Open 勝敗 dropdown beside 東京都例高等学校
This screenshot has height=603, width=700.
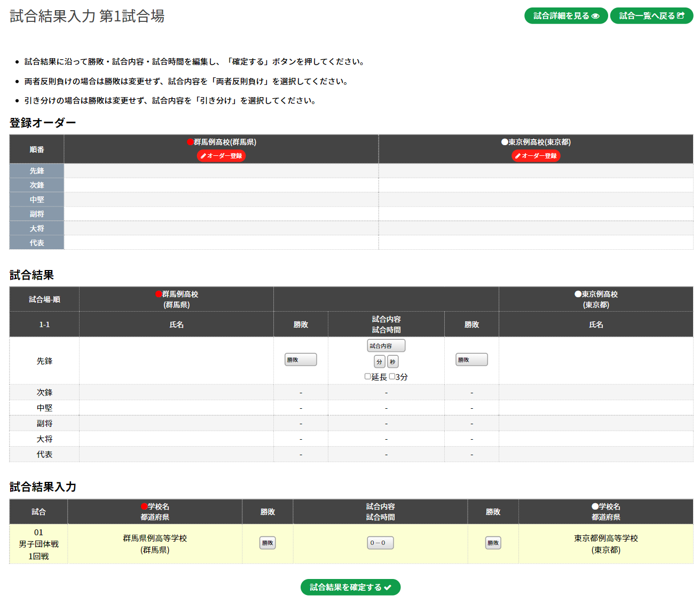(x=493, y=543)
